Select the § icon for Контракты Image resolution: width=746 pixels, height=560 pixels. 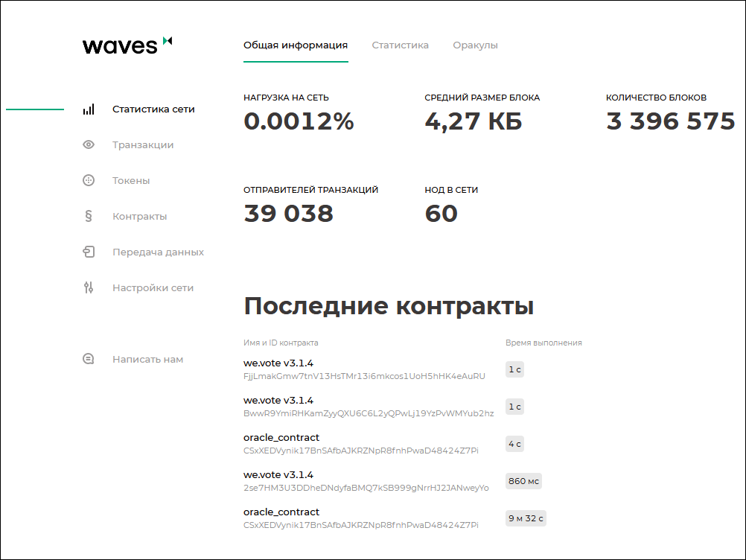(x=89, y=216)
